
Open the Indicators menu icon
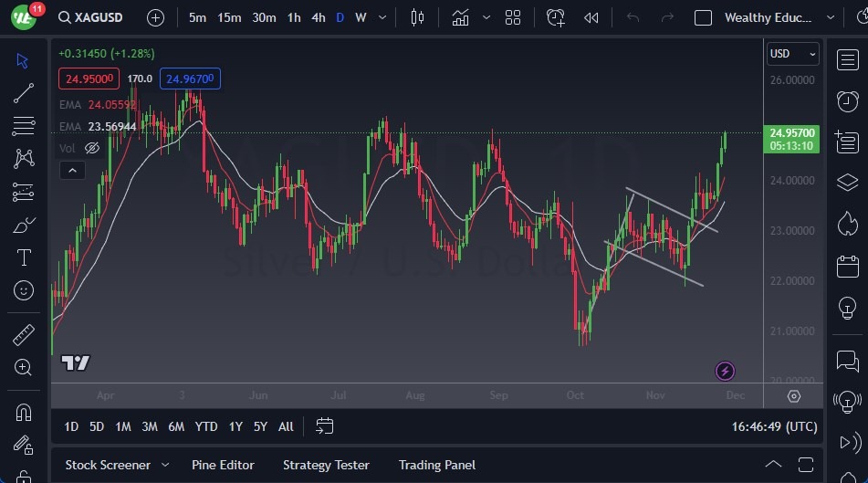click(x=461, y=17)
